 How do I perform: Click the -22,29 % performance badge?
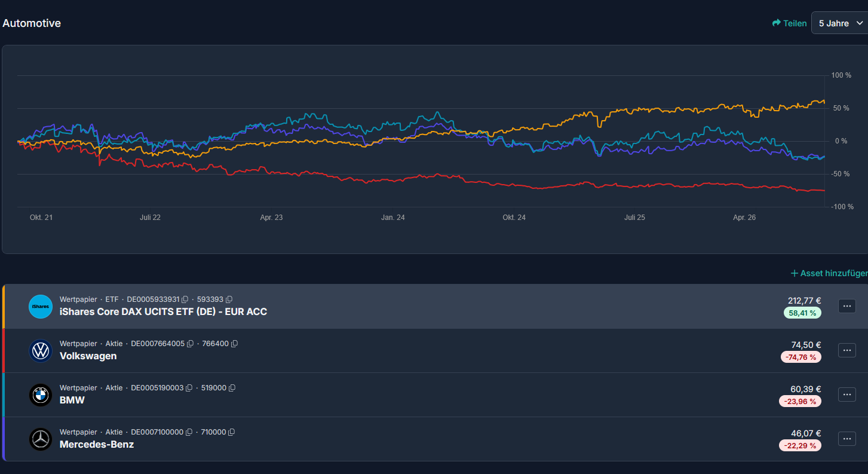pyautogui.click(x=800, y=445)
